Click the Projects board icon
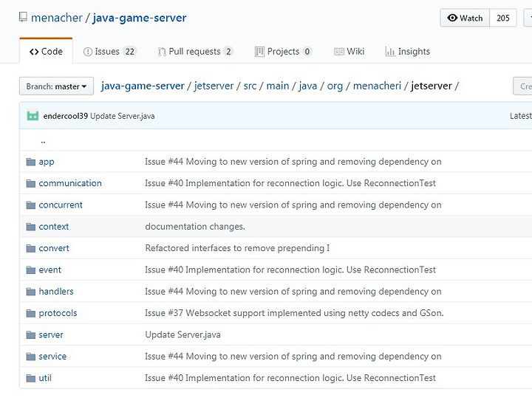 point(259,52)
